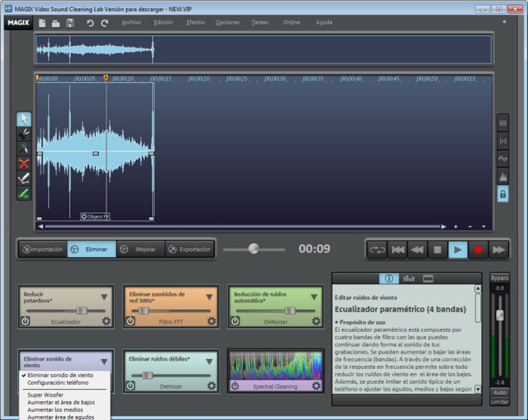Click the spectrum view icon on the right sidebar

[x=502, y=177]
